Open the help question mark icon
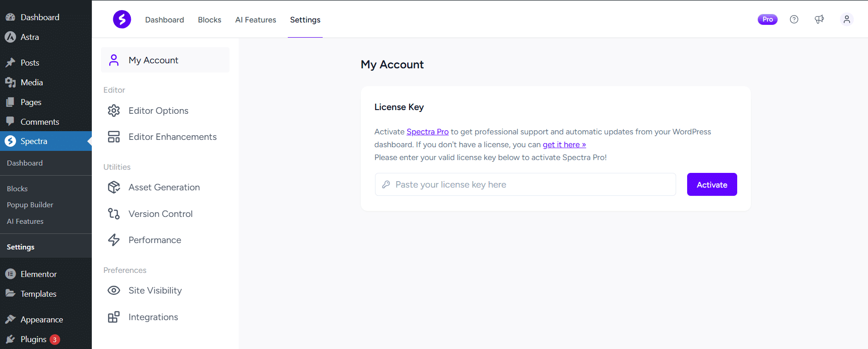The image size is (868, 349). pyautogui.click(x=794, y=19)
